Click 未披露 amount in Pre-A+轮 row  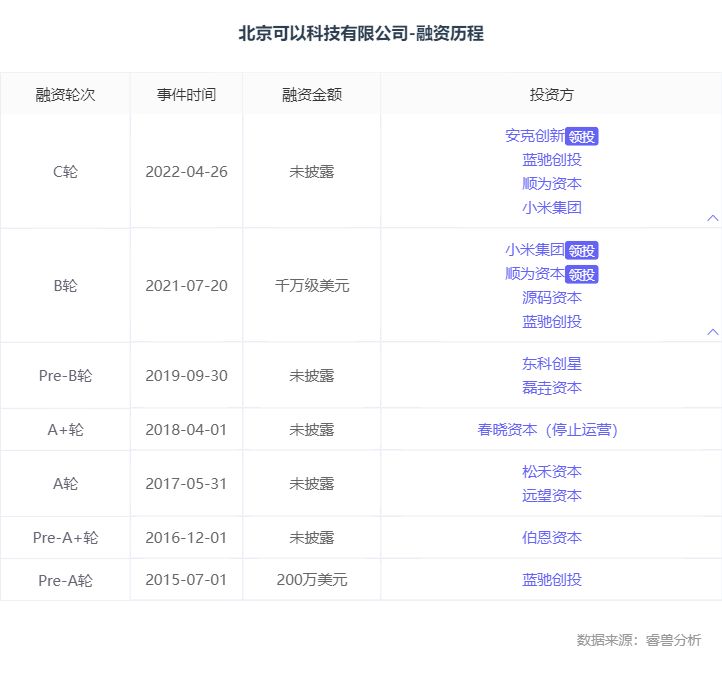(x=312, y=538)
